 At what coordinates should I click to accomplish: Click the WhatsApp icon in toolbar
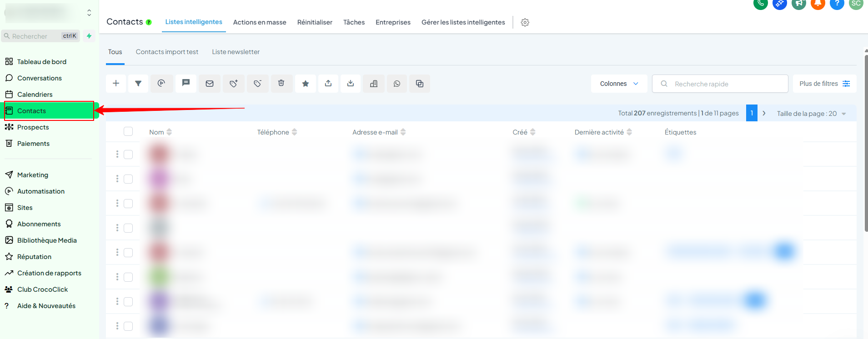pos(397,84)
